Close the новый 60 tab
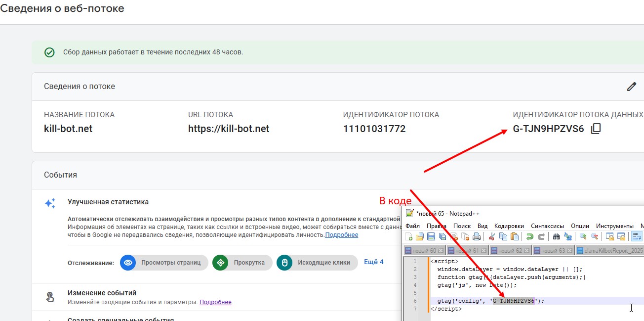Viewport: 644px width, 321px height. pyautogui.click(x=441, y=251)
